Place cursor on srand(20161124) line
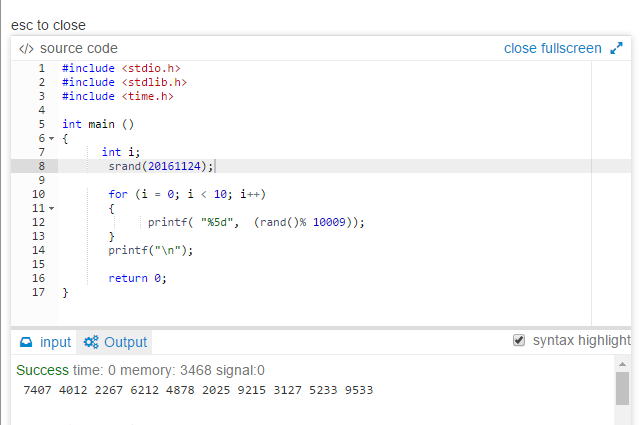 pos(161,166)
